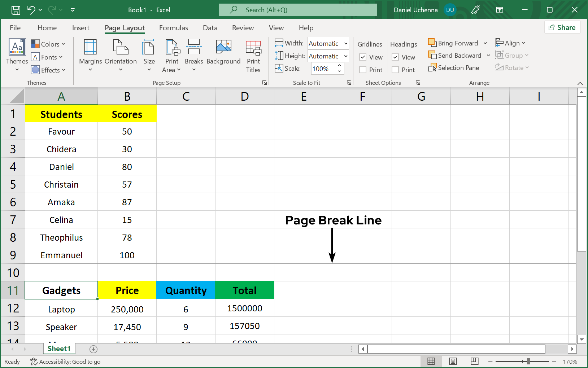
Task: Uncheck Gridlines View checkbox
Action: pos(363,57)
